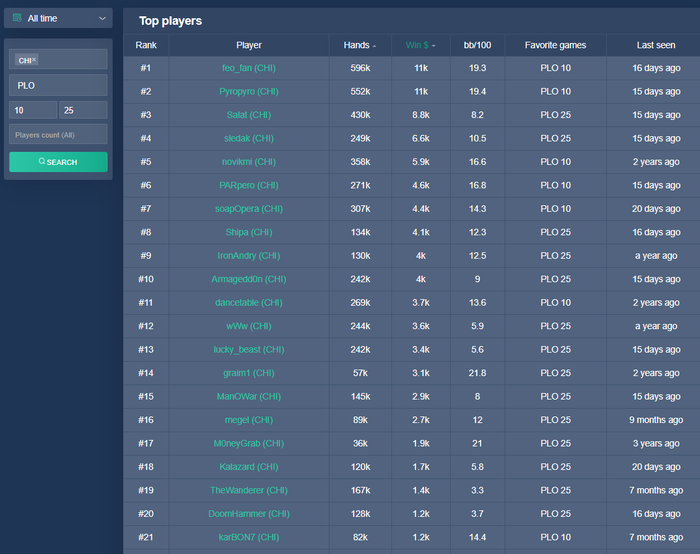Image resolution: width=700 pixels, height=554 pixels.
Task: Click the green SEARCH button
Action: 58,162
